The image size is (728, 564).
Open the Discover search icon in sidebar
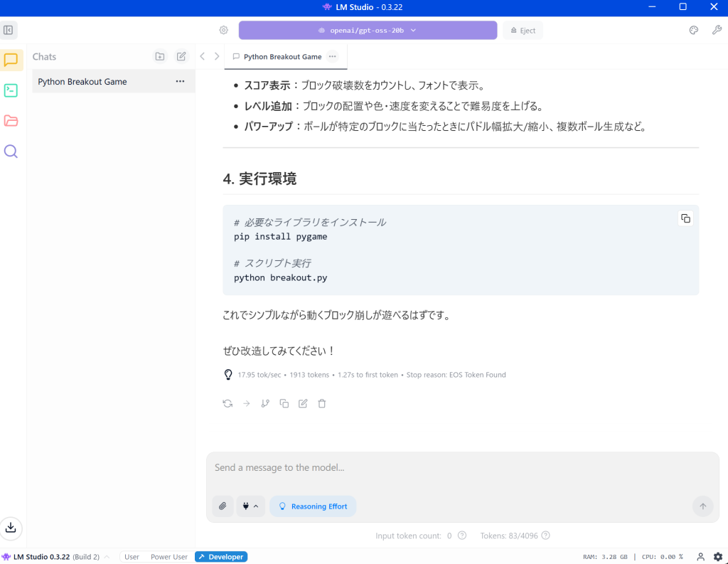tap(11, 151)
